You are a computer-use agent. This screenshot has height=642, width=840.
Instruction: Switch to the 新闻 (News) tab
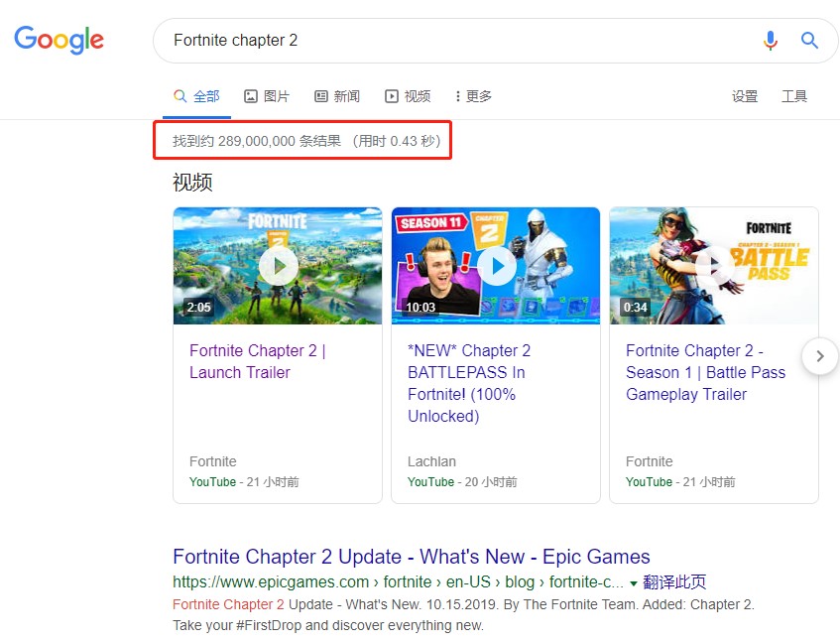337,96
